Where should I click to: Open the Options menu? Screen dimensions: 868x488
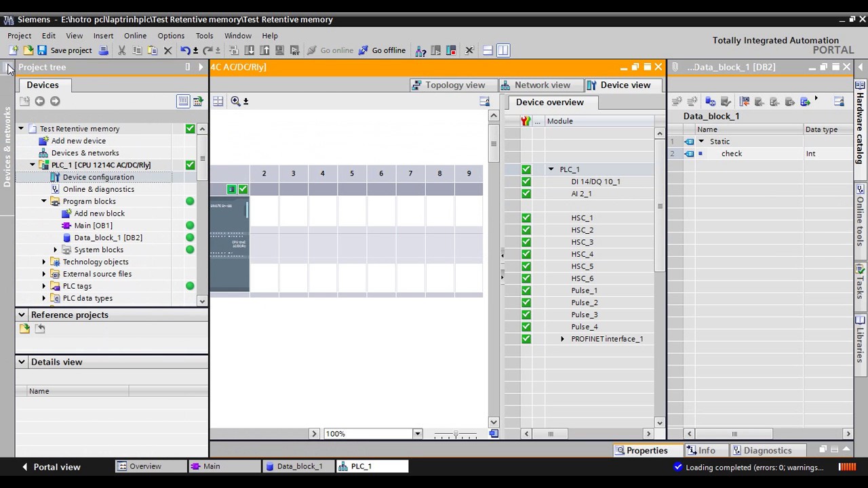[171, 35]
